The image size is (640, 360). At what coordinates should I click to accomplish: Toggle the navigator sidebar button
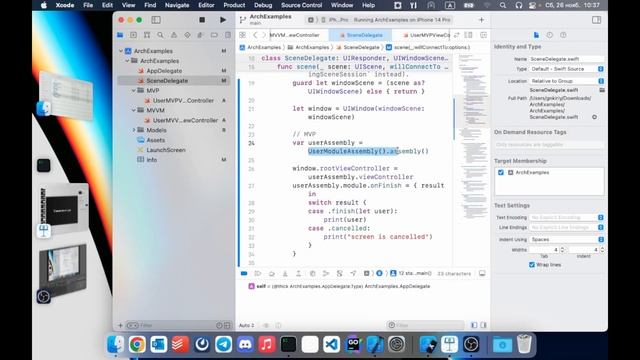click(x=156, y=20)
